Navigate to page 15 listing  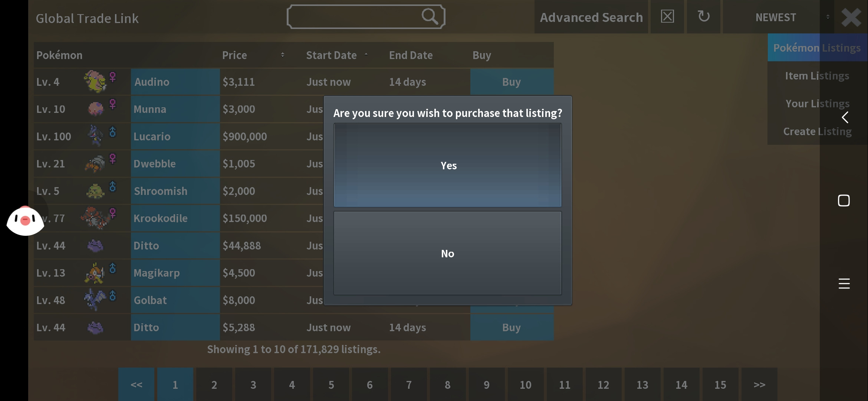720,384
